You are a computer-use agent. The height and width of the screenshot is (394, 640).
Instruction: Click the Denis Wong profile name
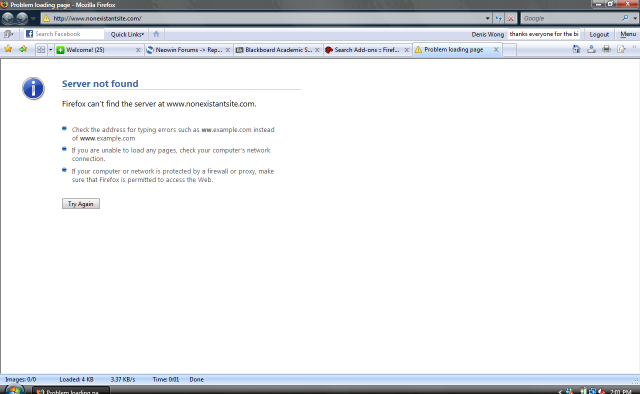488,34
